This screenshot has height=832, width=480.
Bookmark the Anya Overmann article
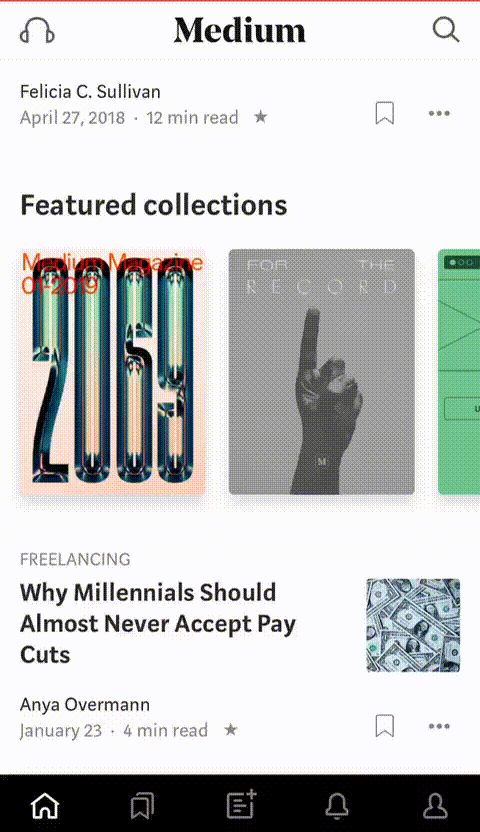pos(385,726)
